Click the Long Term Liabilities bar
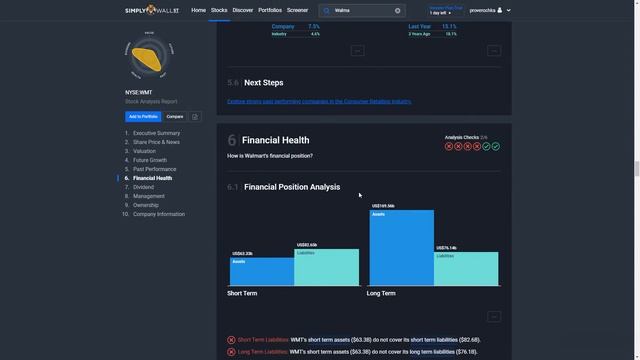 [x=466, y=269]
